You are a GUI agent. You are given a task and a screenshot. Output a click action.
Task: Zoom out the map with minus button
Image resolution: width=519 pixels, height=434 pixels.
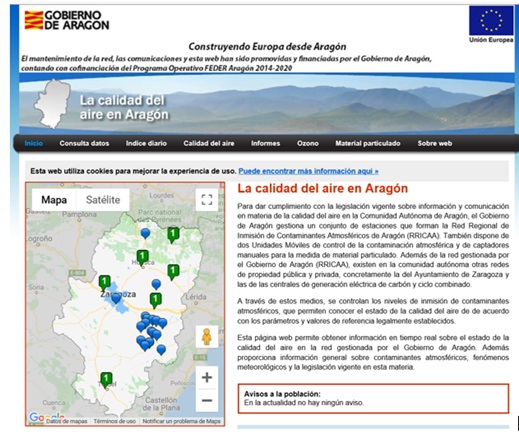207,400
